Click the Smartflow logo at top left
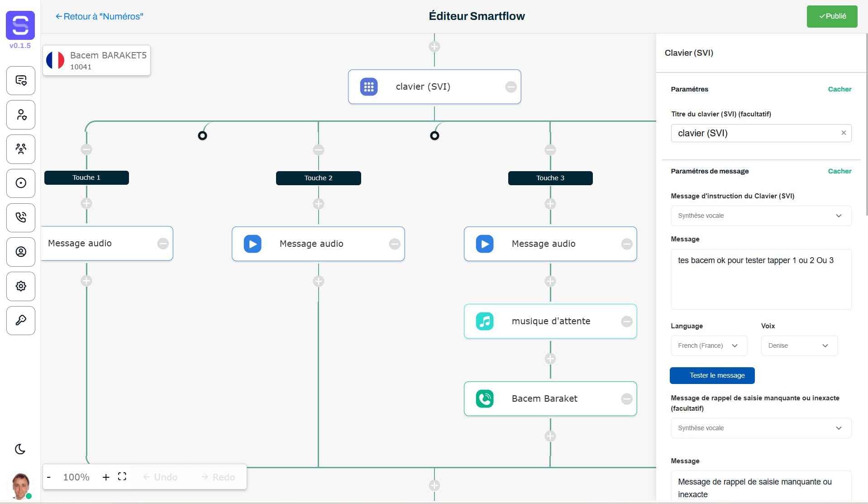 (20, 26)
